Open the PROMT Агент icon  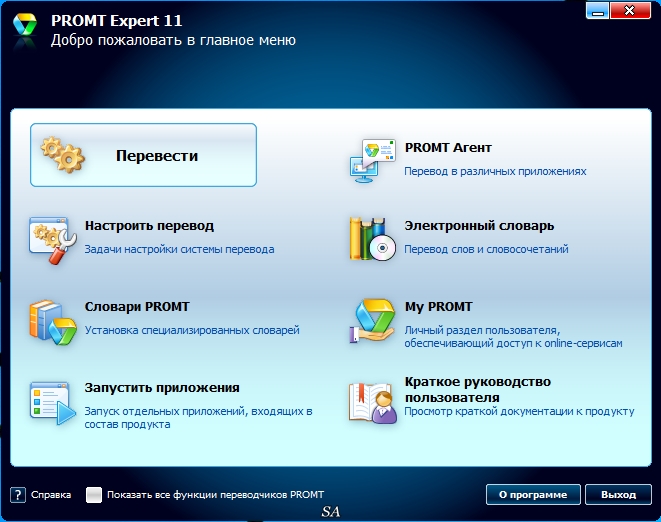click(x=373, y=161)
